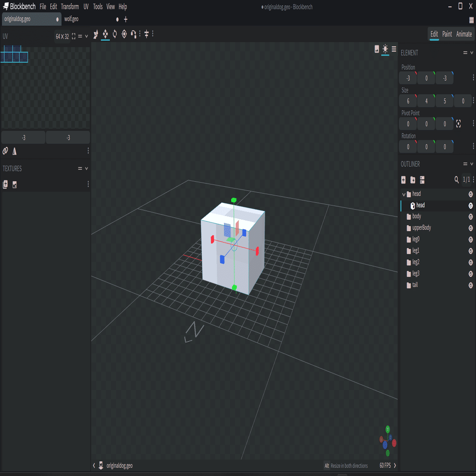Collapse the Outliner panel with its chevron
This screenshot has width=476, height=476.
tap(472, 164)
